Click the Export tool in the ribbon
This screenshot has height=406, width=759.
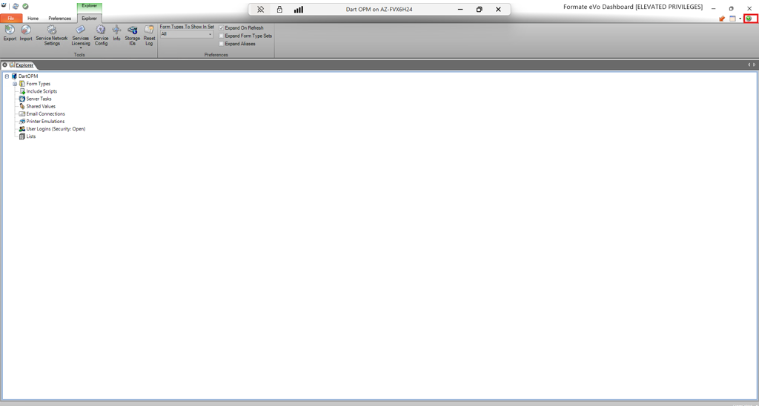pyautogui.click(x=10, y=33)
